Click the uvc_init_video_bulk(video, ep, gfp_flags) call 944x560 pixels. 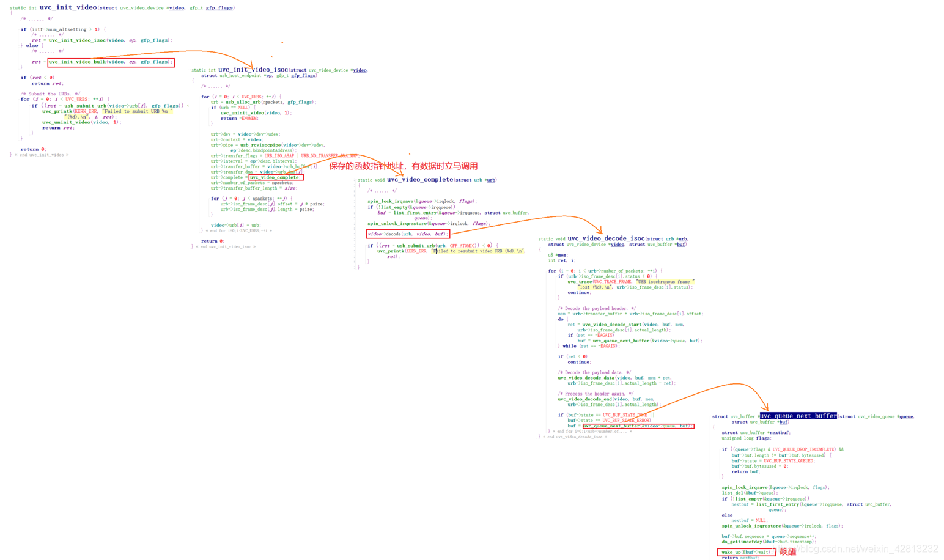tap(111, 62)
